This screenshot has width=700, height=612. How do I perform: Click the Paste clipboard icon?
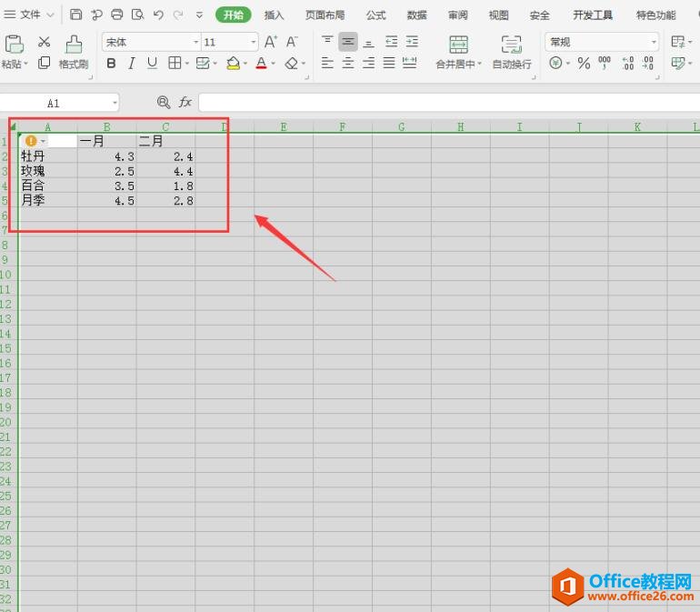click(x=14, y=45)
